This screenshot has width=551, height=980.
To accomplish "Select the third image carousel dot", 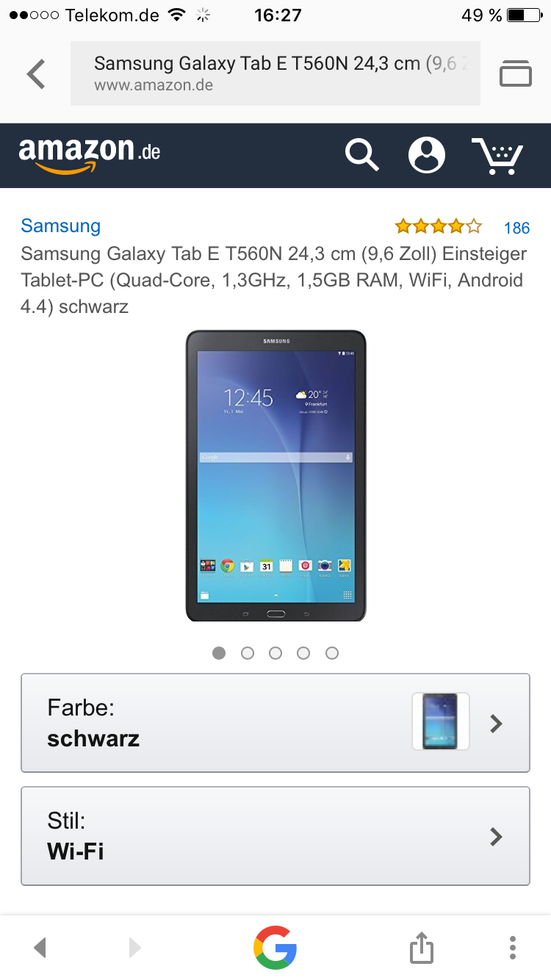I will click(275, 653).
